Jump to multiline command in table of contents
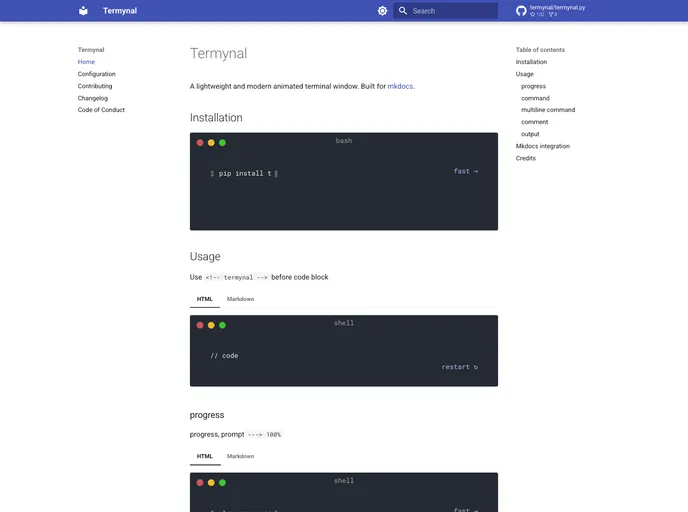Image resolution: width=688 pixels, height=512 pixels. point(548,110)
